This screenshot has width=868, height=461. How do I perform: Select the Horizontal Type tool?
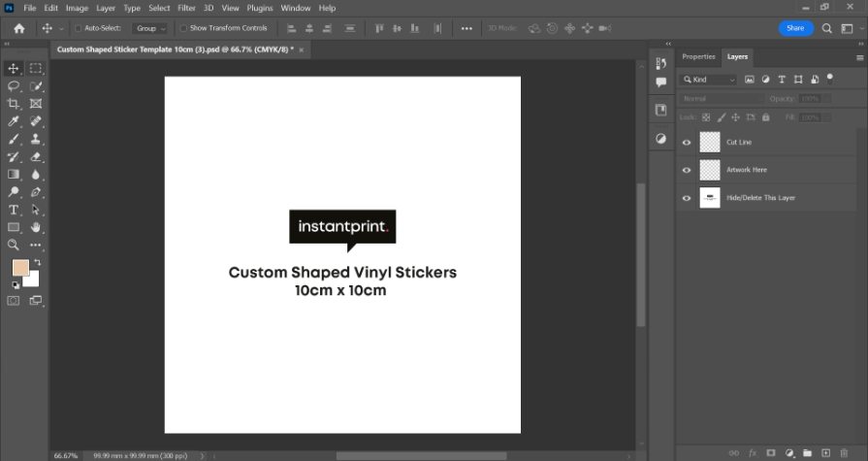pyautogui.click(x=14, y=210)
